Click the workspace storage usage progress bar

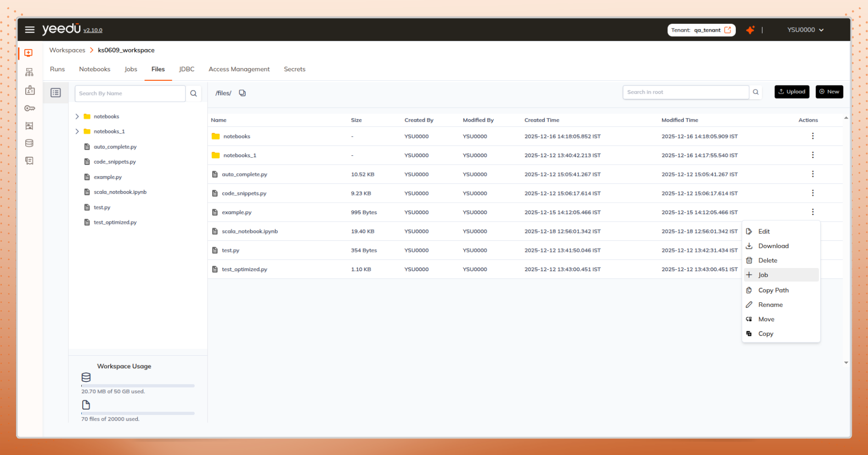[137, 386]
